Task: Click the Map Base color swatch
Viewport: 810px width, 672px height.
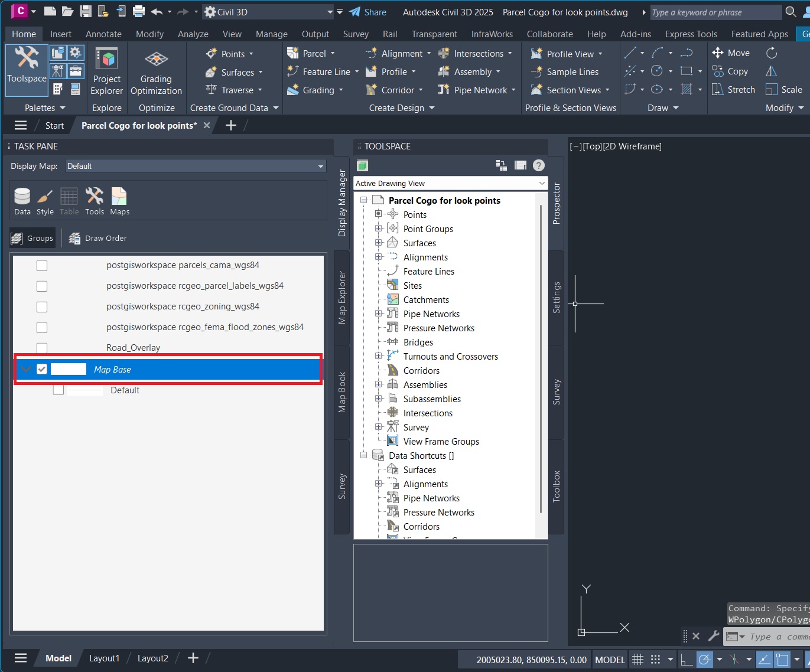Action: pyautogui.click(x=69, y=368)
